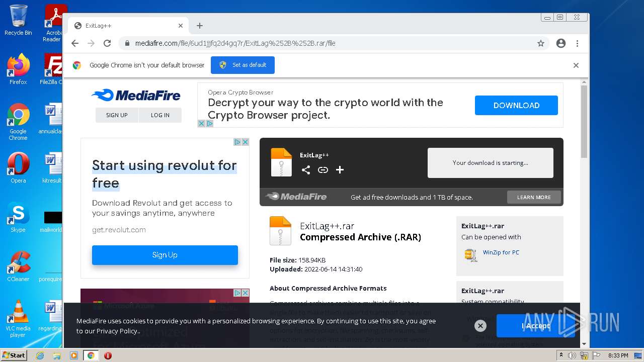This screenshot has width=644, height=362.
Task: Click the WinZip icon
Action: pos(470,255)
